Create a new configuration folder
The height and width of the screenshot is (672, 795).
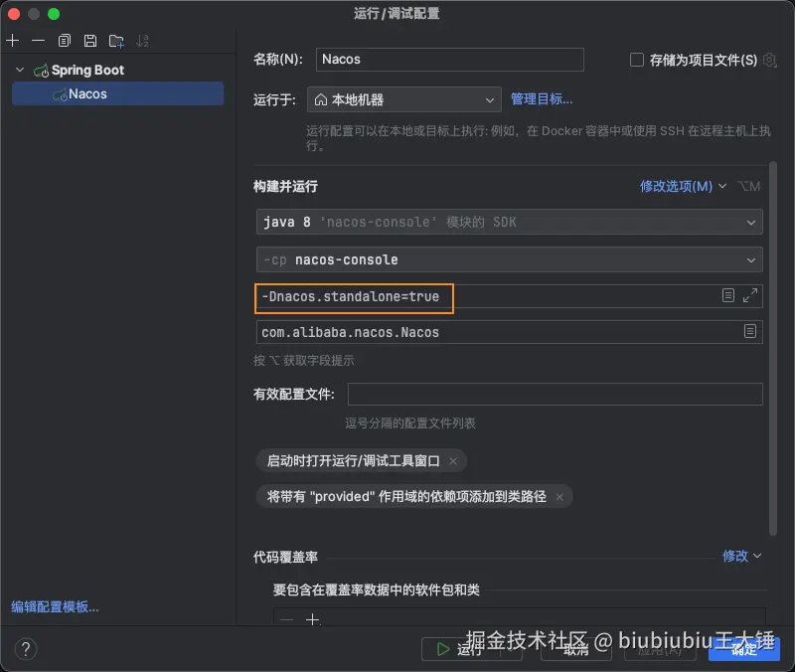[x=116, y=41]
